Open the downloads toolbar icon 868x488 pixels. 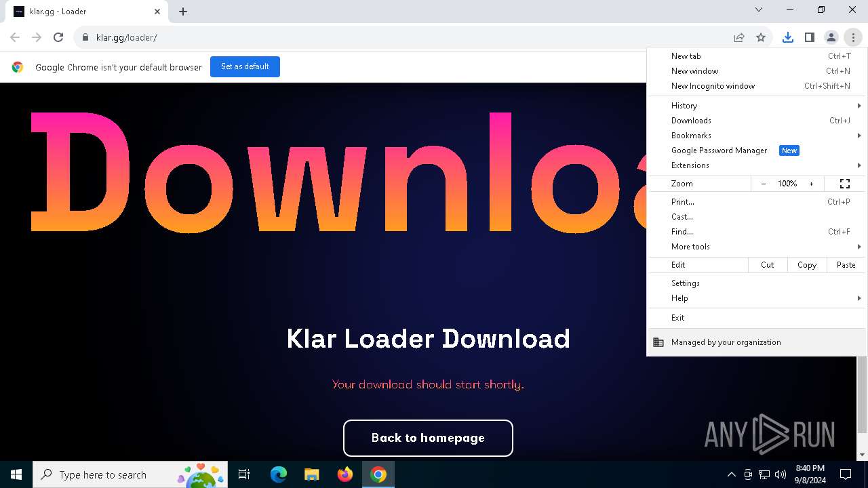pyautogui.click(x=787, y=37)
